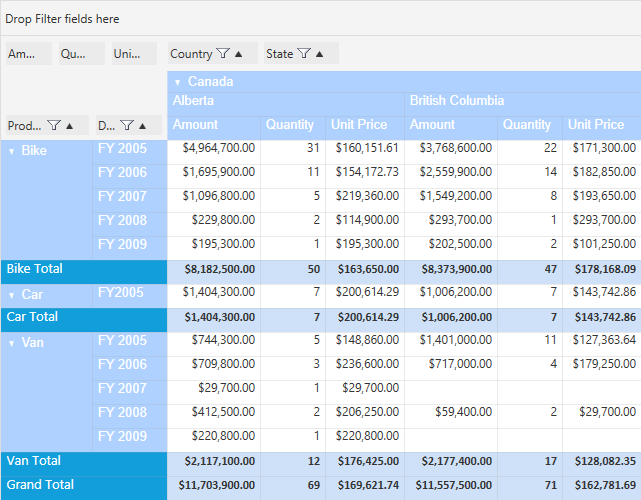Click cell $162,781.69 in Grand Total
The height and width of the screenshot is (500, 641).
pos(602,488)
